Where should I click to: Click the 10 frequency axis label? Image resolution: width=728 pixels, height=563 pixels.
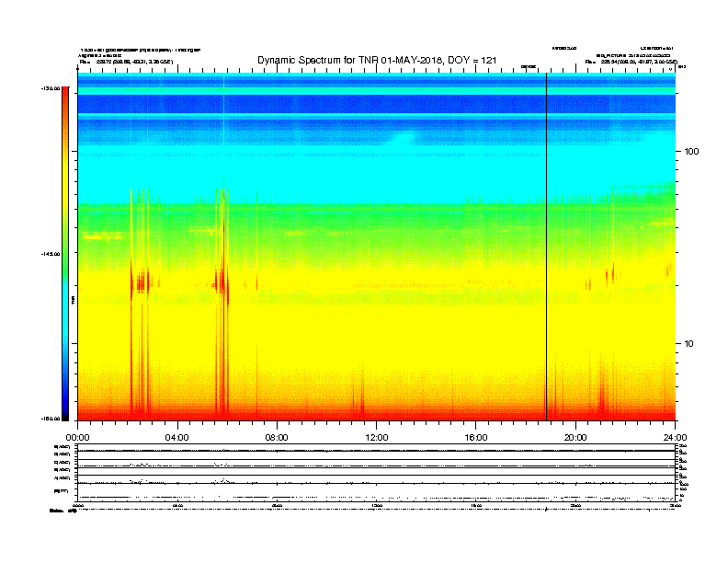pyautogui.click(x=688, y=344)
